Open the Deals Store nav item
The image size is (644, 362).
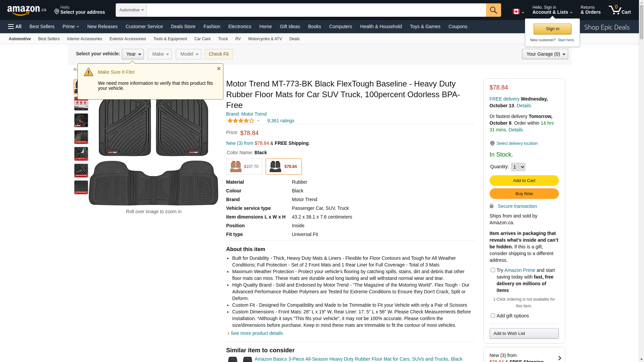[183, 26]
